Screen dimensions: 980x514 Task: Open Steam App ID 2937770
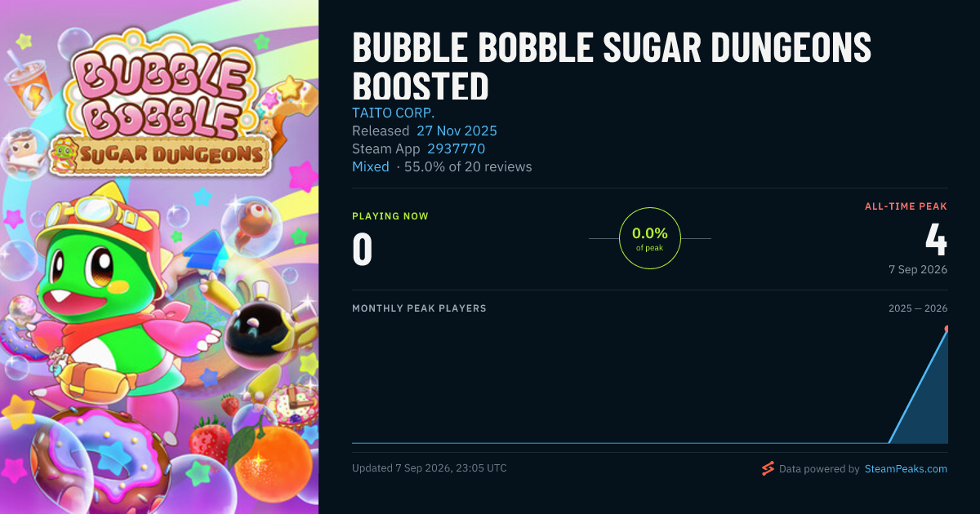[x=456, y=148]
